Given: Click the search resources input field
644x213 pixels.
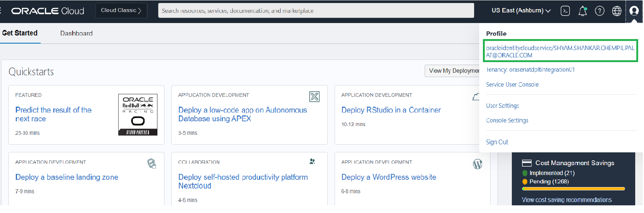Looking at the screenshot, I should pos(316,11).
